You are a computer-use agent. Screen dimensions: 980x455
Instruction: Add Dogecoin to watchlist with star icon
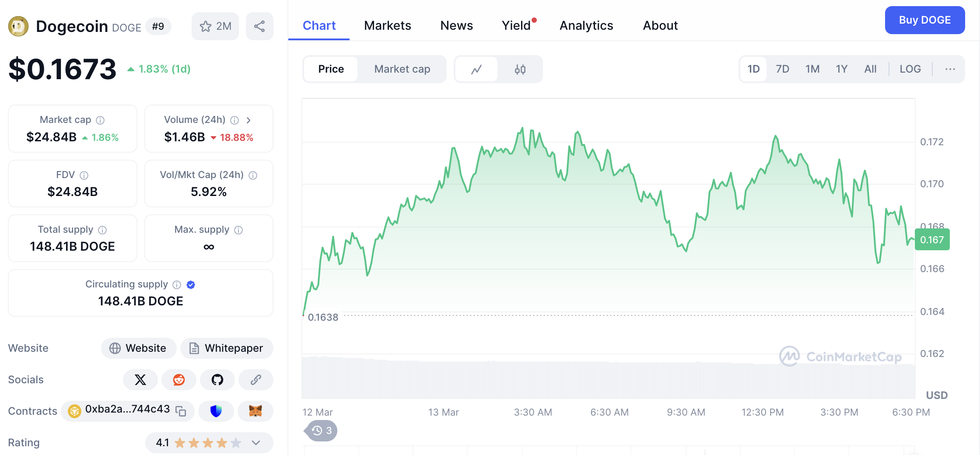point(215,26)
